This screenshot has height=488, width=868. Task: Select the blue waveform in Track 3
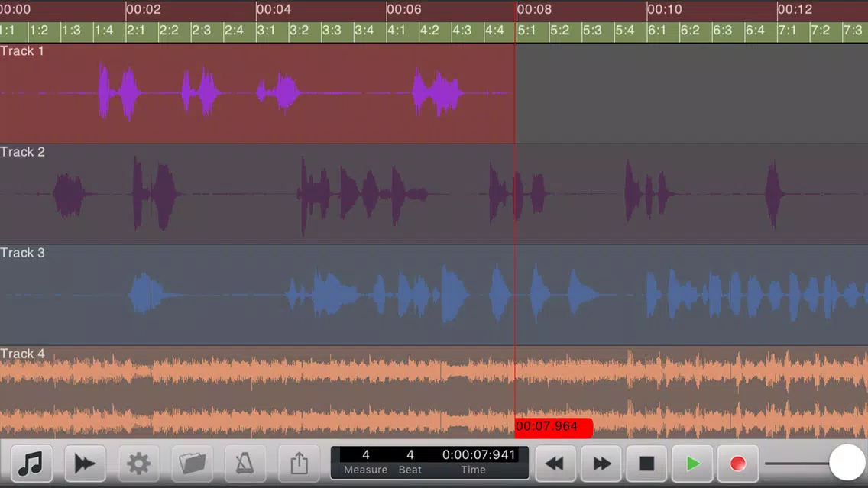434,294
